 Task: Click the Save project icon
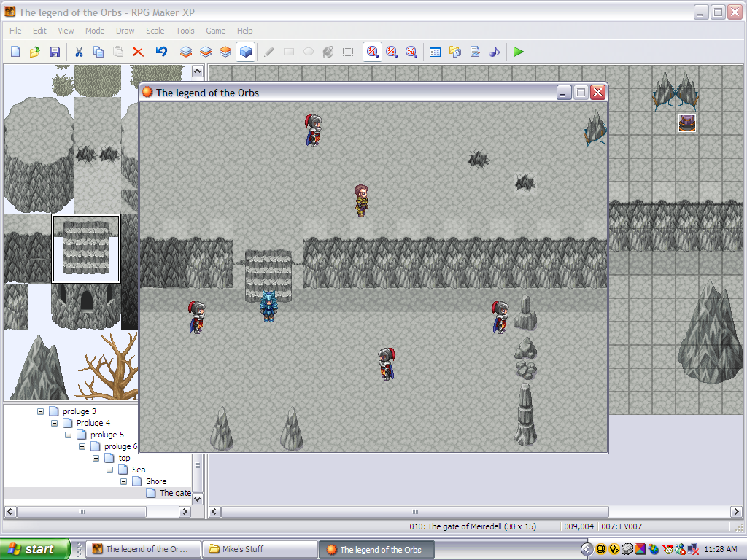[54, 52]
